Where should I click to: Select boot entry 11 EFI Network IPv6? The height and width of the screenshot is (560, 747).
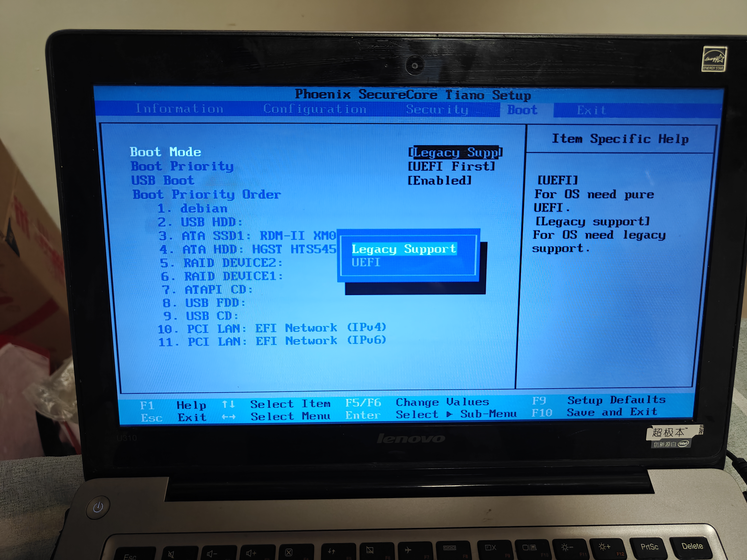click(272, 341)
